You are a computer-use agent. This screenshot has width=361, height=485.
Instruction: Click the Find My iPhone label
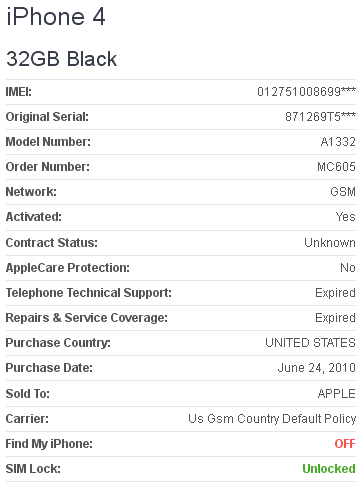point(49,444)
